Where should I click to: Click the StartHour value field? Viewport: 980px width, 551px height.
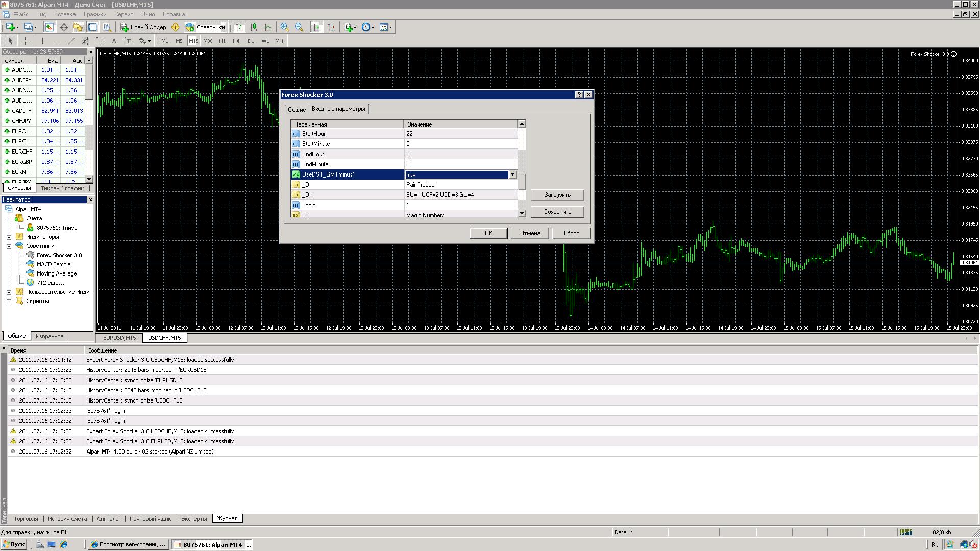[461, 134]
